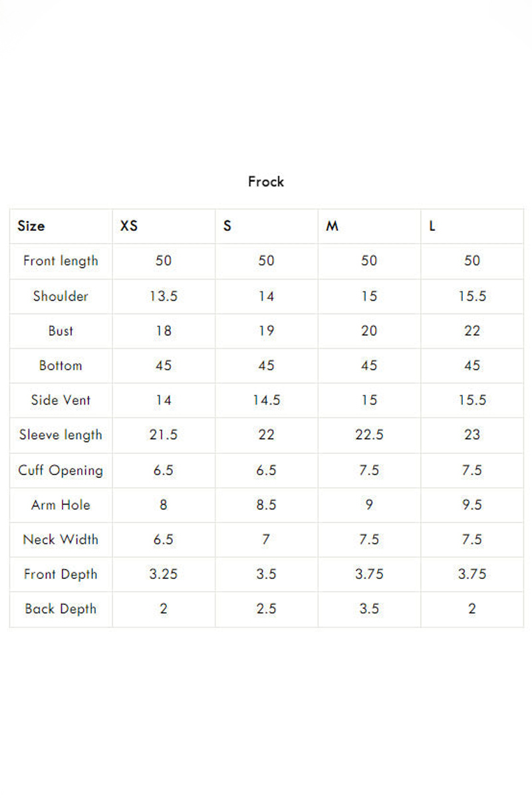Select the Front length row label
Screen dimensions: 532x798
coord(61,261)
